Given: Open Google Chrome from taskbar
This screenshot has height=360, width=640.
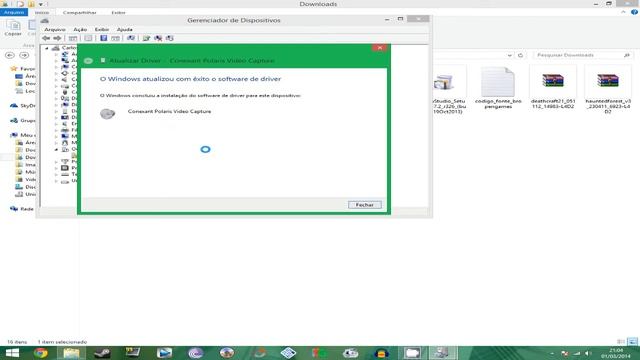Looking at the screenshot, I should pyautogui.click(x=41, y=353).
